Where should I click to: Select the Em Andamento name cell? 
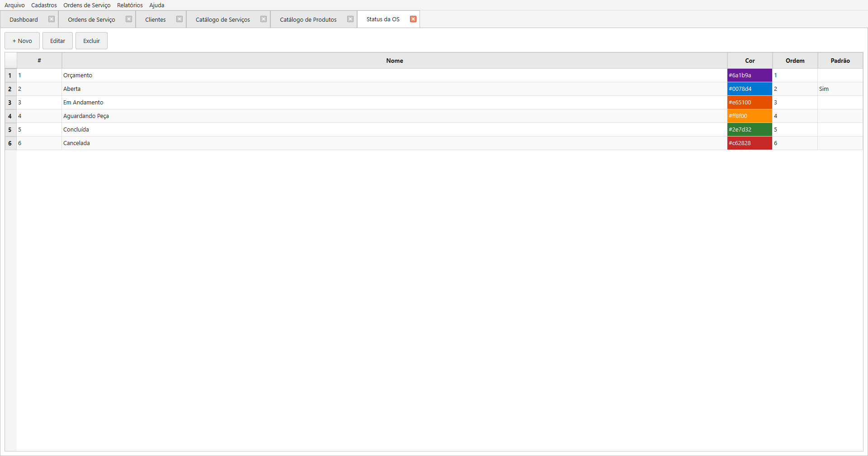[394, 103]
